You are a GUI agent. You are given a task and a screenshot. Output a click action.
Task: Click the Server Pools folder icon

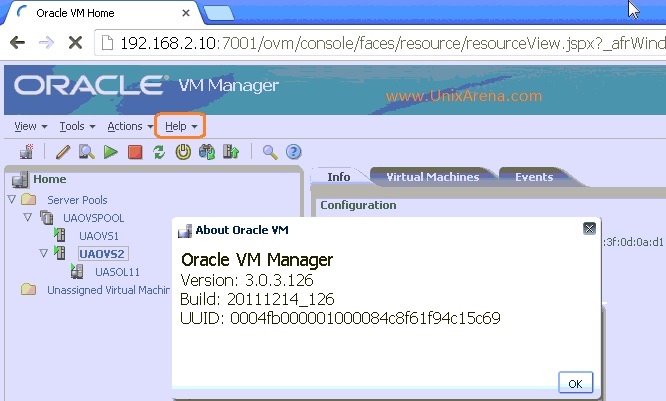(x=28, y=199)
